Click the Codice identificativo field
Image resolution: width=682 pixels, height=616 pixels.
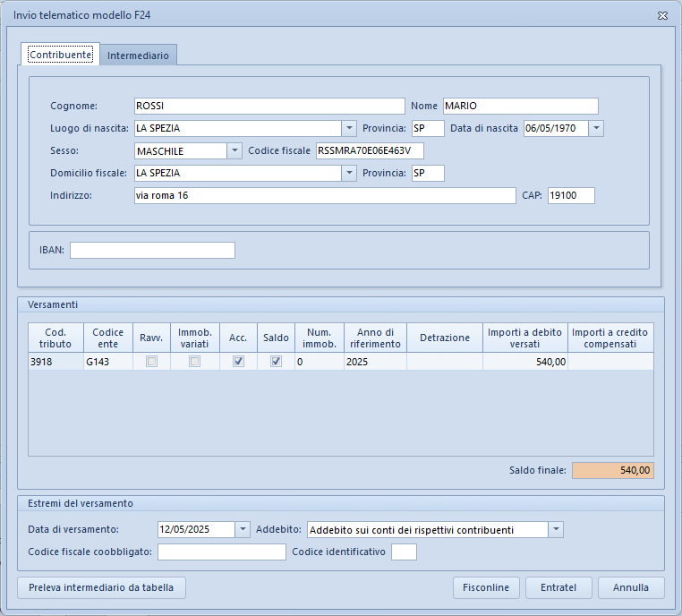pos(404,552)
